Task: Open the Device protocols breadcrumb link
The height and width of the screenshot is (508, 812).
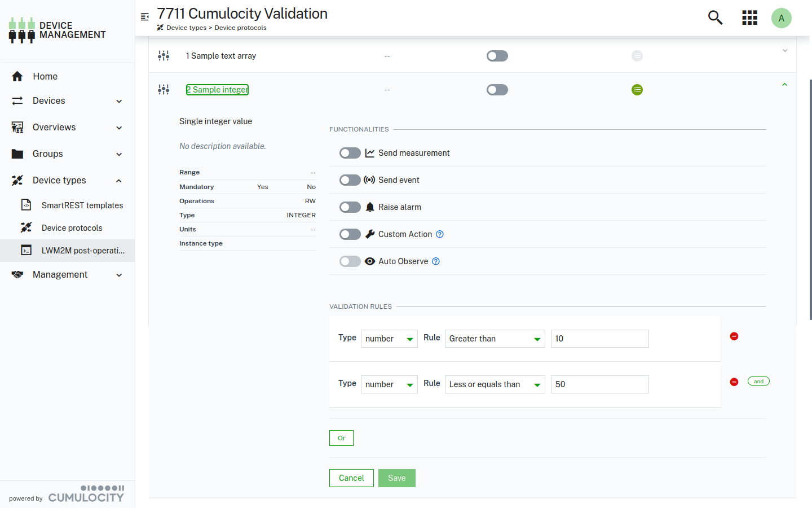Action: (241, 27)
